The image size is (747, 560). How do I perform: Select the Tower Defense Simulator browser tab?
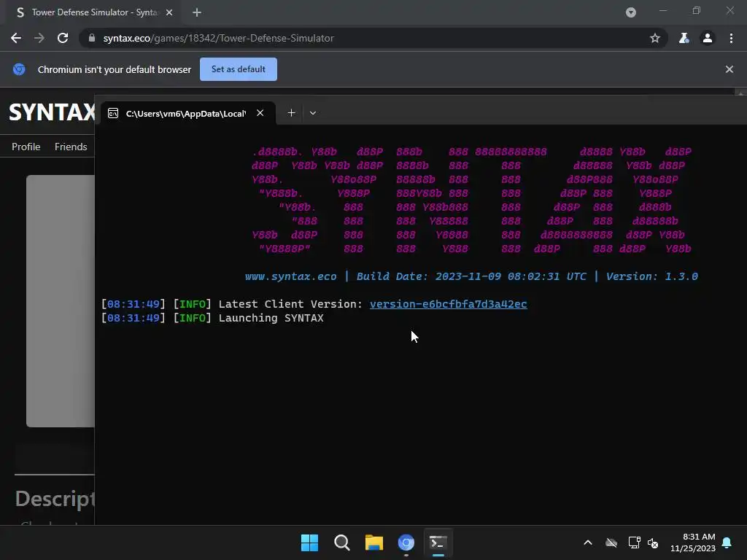(x=94, y=12)
